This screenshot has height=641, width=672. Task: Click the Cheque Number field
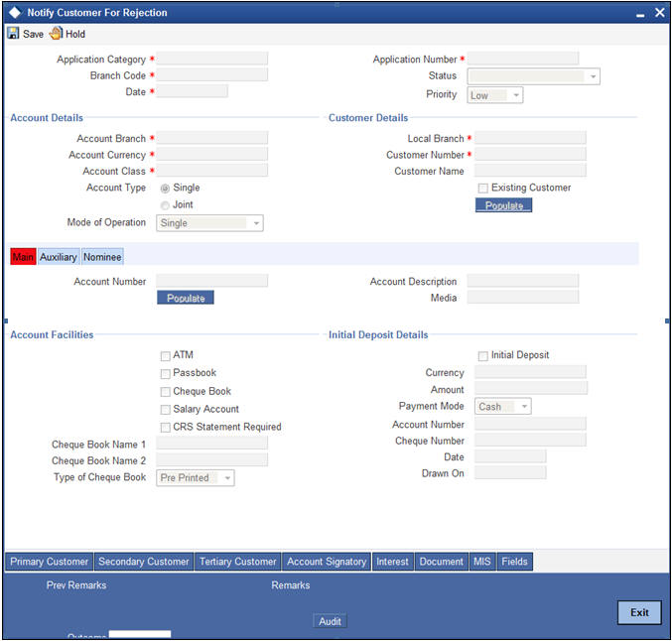coord(531,441)
